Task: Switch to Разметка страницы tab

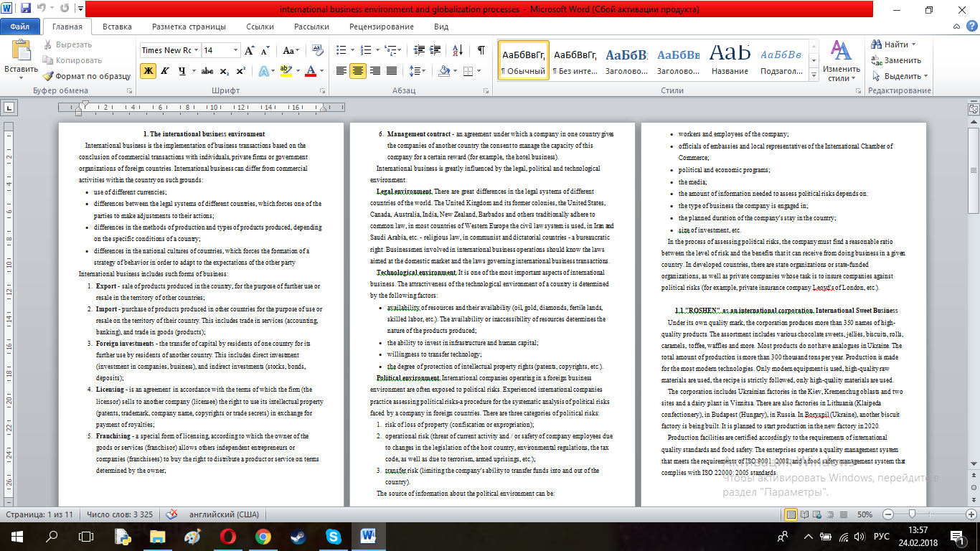Action: point(189,27)
